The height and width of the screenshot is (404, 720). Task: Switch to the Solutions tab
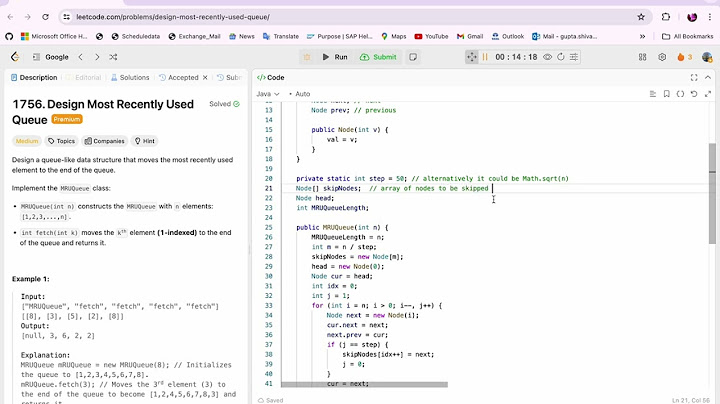click(130, 78)
